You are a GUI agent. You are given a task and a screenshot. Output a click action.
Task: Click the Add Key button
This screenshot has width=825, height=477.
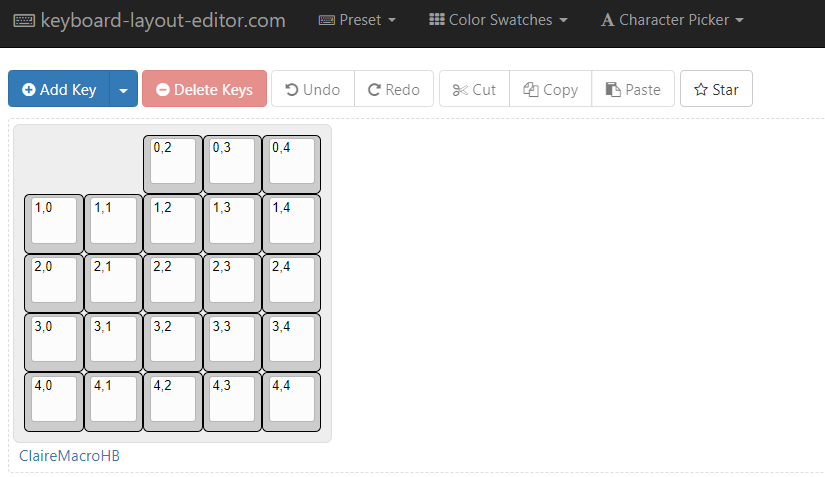(59, 89)
